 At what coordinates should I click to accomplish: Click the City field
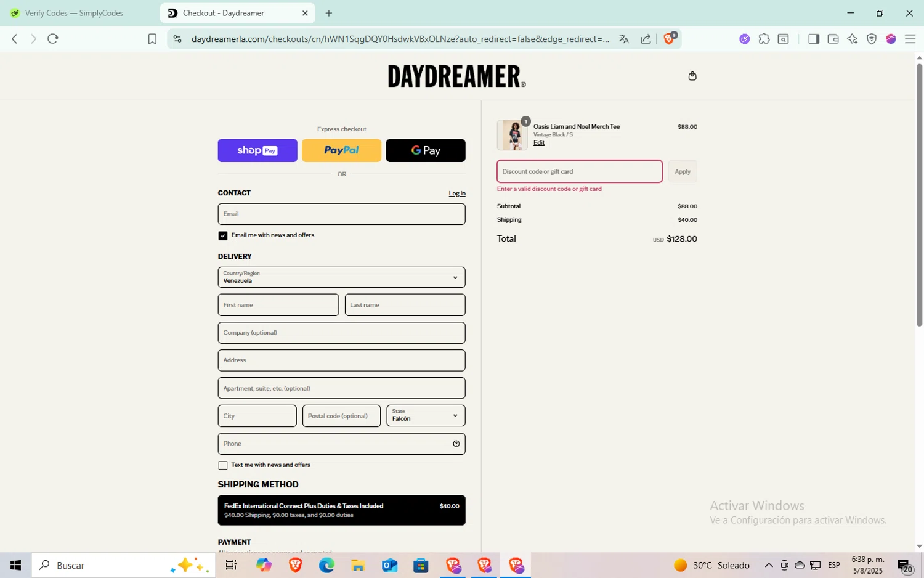(x=257, y=416)
